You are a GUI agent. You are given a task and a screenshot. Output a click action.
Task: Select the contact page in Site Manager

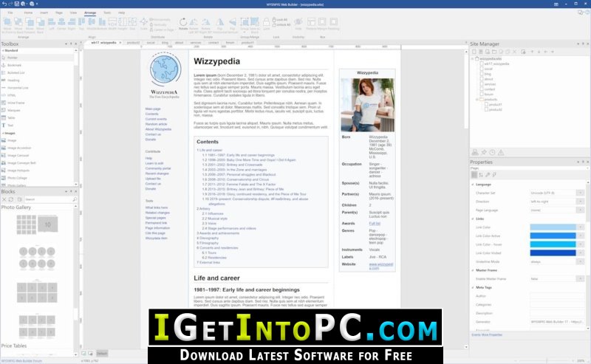click(490, 89)
